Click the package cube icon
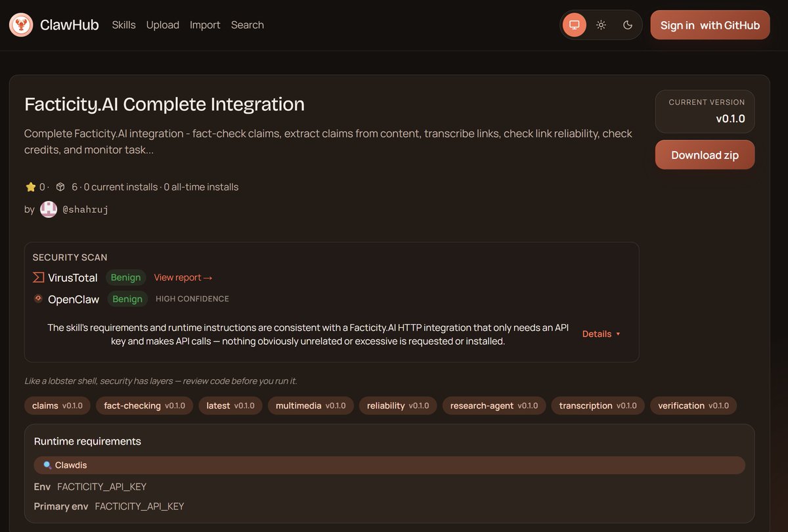788x532 pixels. coord(60,187)
